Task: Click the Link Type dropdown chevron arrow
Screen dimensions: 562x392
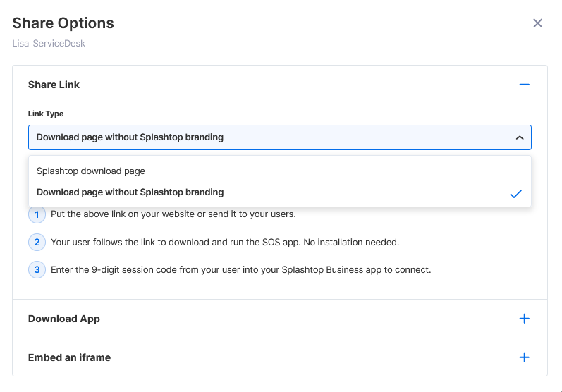Action: [520, 137]
